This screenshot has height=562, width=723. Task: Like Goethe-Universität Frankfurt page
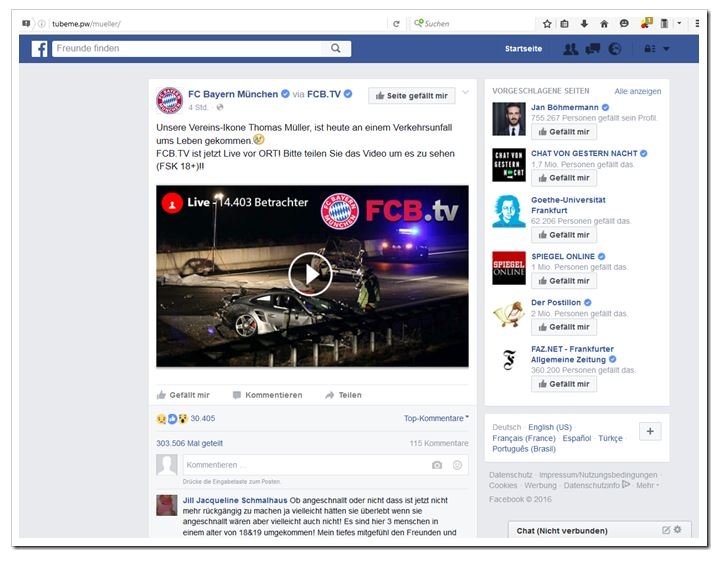(x=564, y=235)
